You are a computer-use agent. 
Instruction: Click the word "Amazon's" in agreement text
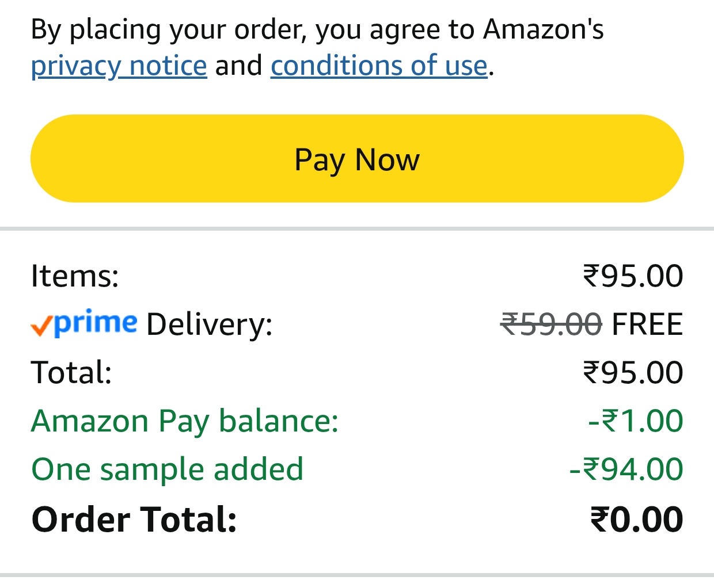(543, 29)
